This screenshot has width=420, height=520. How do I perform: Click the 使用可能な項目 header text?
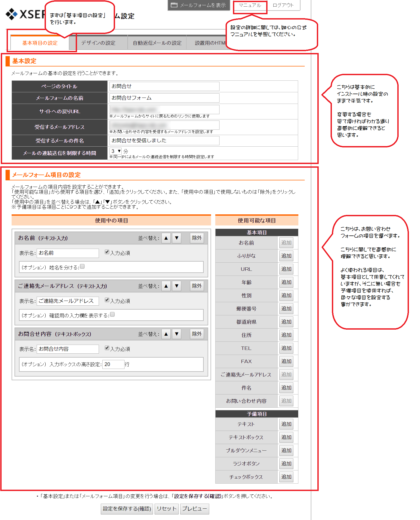257,220
